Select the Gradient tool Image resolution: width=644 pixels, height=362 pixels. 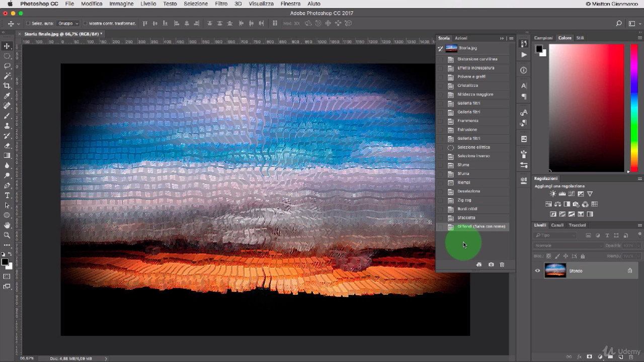coord(7,155)
